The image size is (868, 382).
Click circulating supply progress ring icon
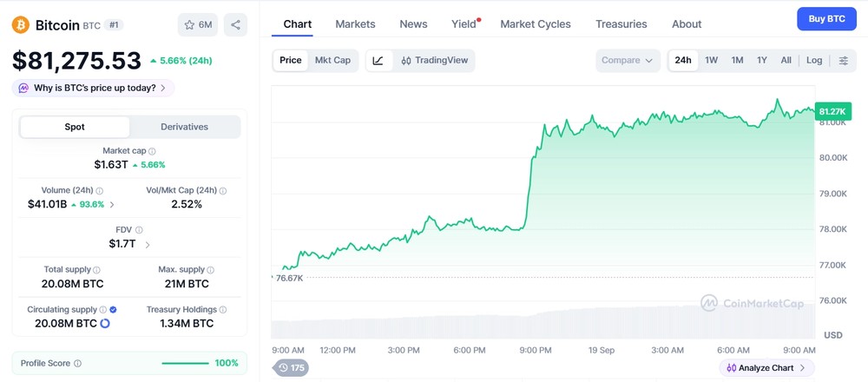[105, 323]
